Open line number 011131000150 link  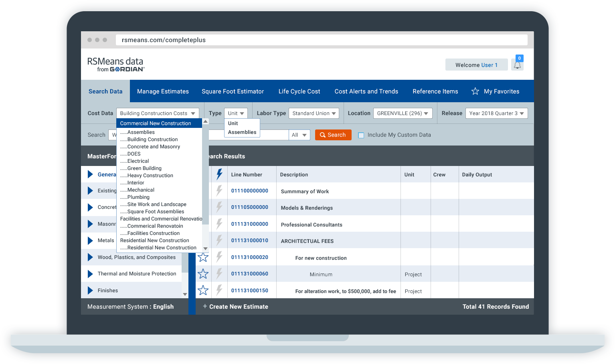point(249,291)
